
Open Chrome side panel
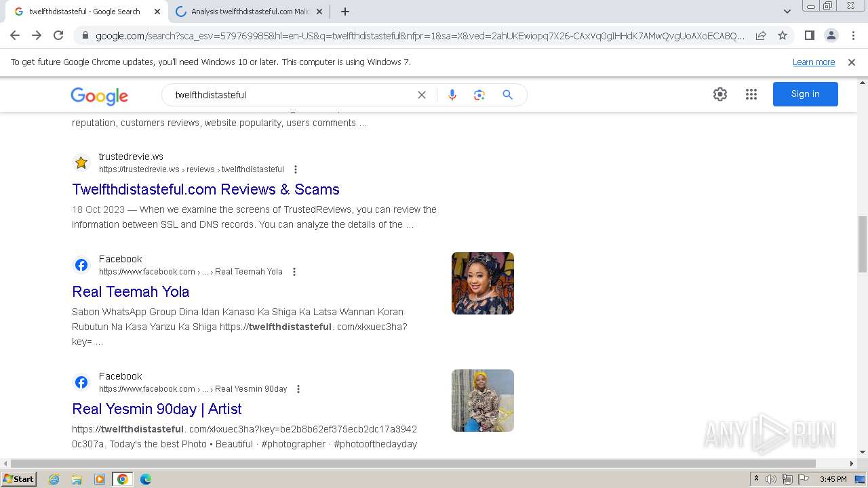[809, 35]
